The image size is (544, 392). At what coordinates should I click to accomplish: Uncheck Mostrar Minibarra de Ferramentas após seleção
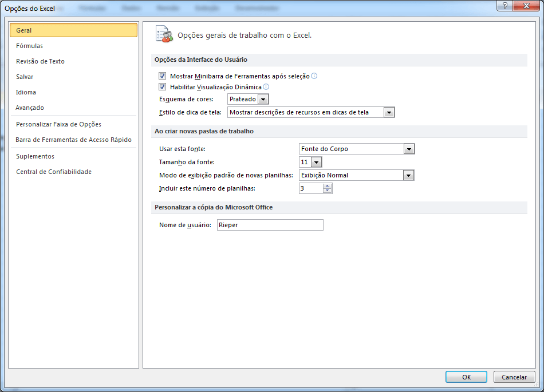(163, 76)
